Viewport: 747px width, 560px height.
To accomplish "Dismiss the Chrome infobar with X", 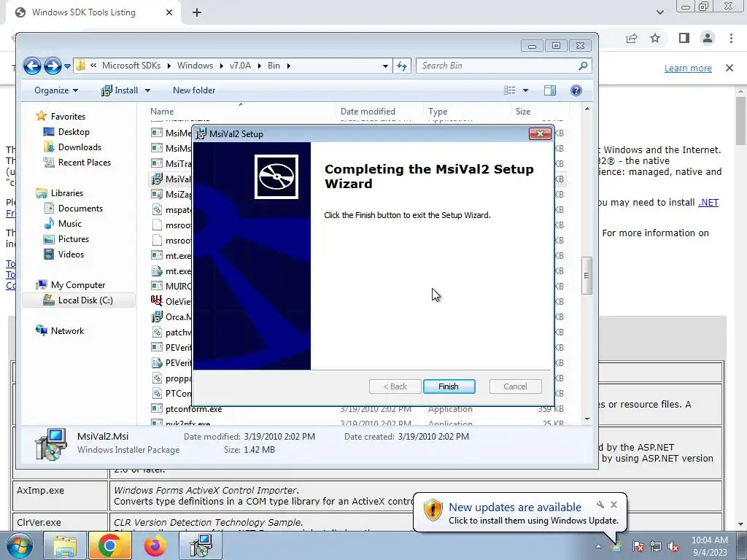I will click(729, 68).
